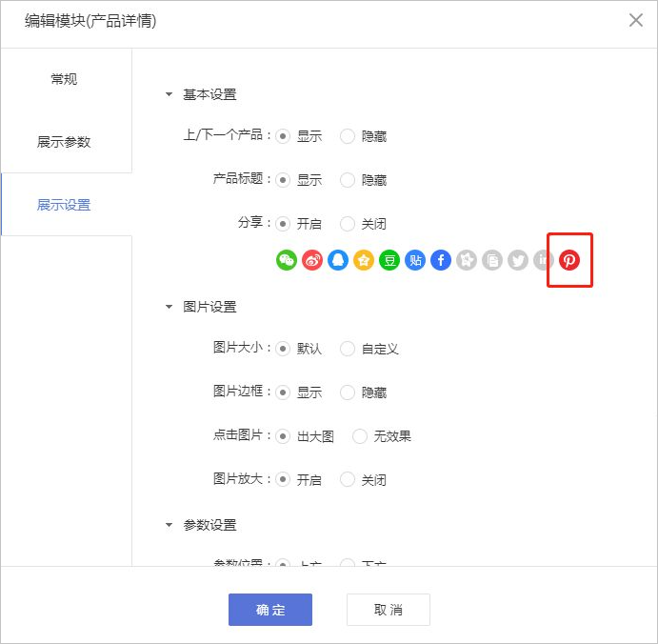The image size is (658, 644).
Task: Collapse the 基本设置 section arrow
Action: (169, 94)
